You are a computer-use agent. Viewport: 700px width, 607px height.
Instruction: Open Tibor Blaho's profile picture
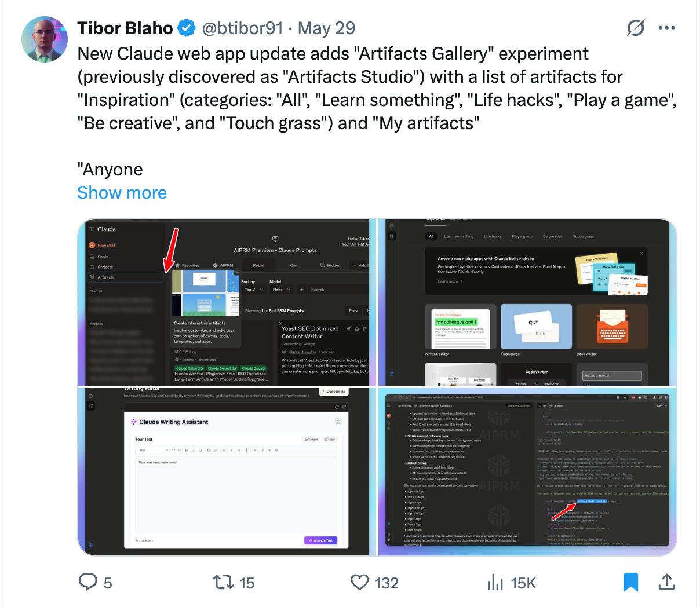click(x=45, y=39)
